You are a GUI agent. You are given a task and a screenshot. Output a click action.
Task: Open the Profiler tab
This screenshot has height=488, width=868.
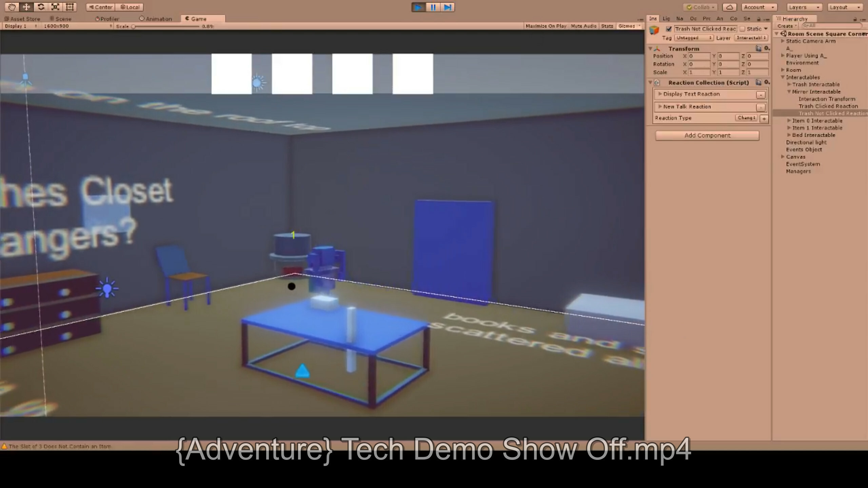tap(107, 19)
